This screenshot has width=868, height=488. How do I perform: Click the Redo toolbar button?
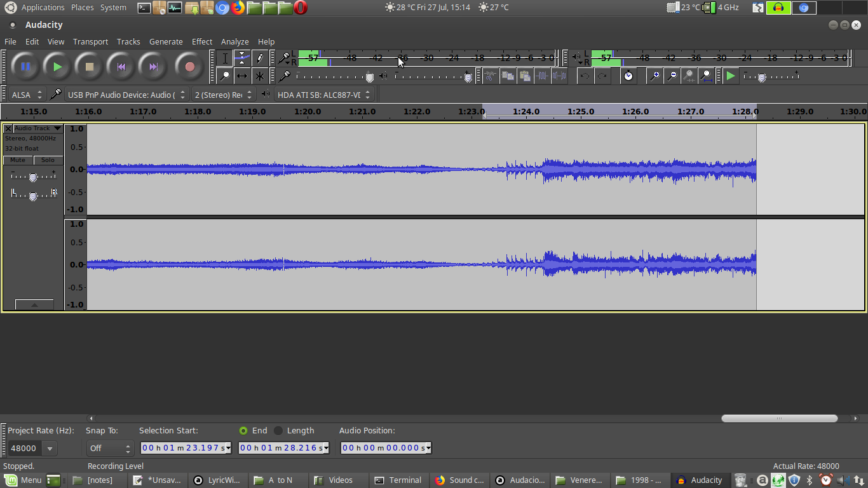coord(602,76)
